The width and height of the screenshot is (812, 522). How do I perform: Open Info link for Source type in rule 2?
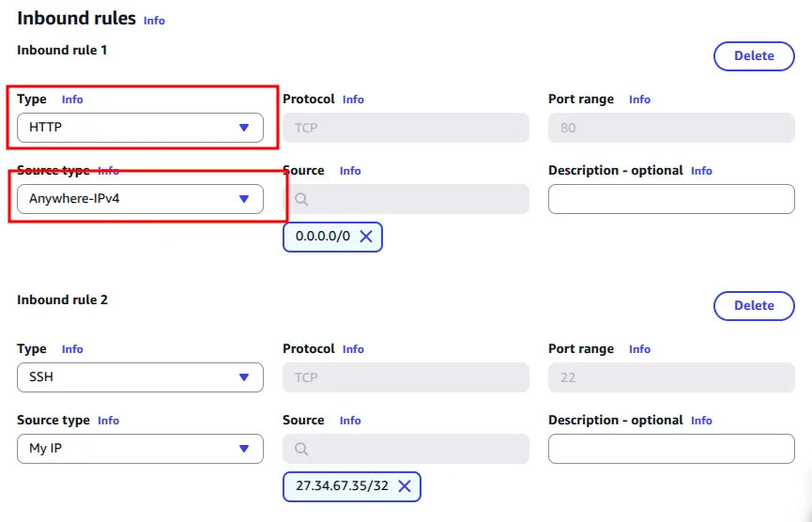[108, 421]
